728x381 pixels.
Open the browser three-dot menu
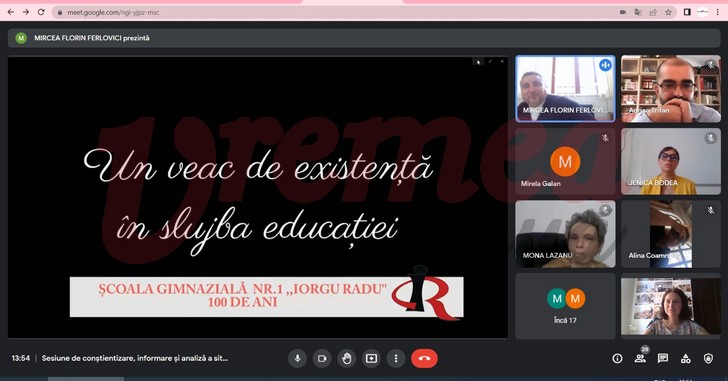717,13
